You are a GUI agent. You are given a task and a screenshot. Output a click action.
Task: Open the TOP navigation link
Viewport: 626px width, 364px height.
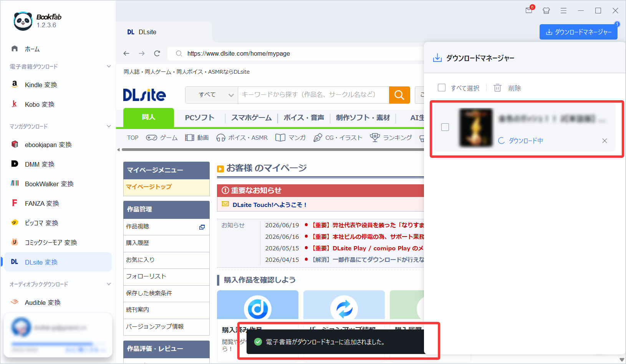[x=132, y=137]
